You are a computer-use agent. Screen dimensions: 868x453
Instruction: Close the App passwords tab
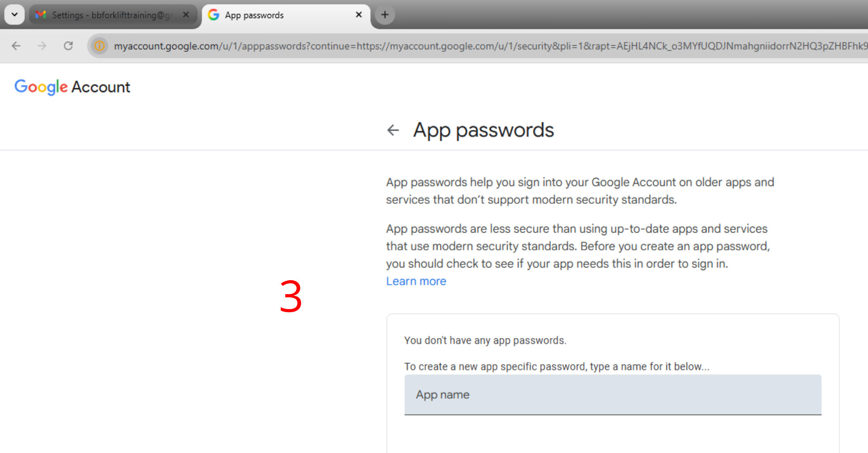click(359, 14)
